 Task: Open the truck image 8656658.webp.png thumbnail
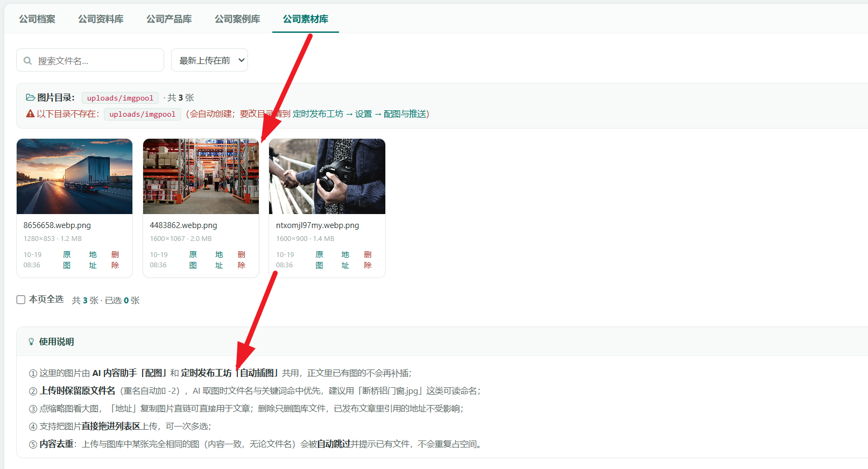click(x=74, y=176)
